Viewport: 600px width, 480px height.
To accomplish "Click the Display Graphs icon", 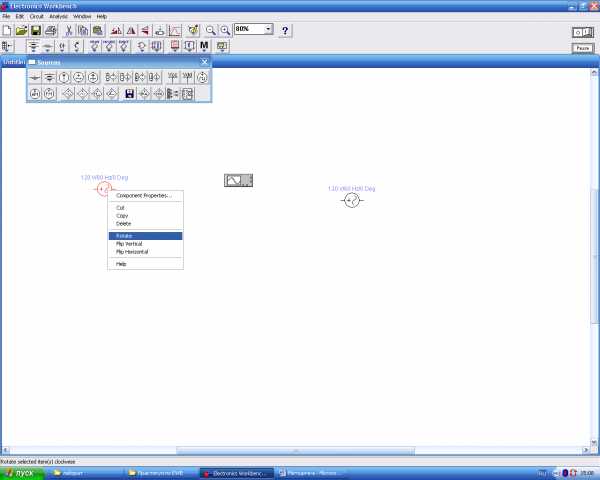I will point(175,30).
